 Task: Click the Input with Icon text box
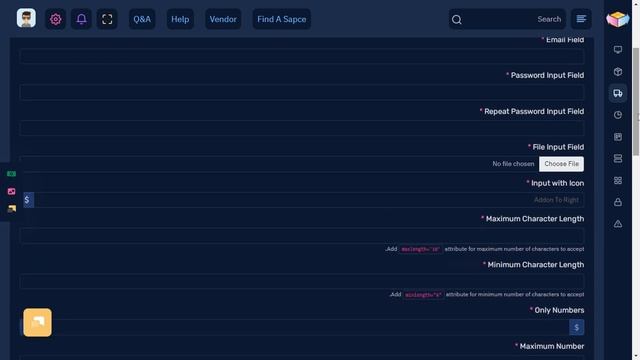pyautogui.click(x=309, y=200)
